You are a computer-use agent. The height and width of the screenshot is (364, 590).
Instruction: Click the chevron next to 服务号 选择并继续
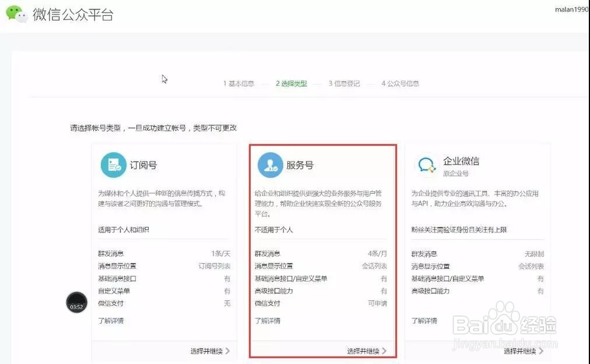384,351
